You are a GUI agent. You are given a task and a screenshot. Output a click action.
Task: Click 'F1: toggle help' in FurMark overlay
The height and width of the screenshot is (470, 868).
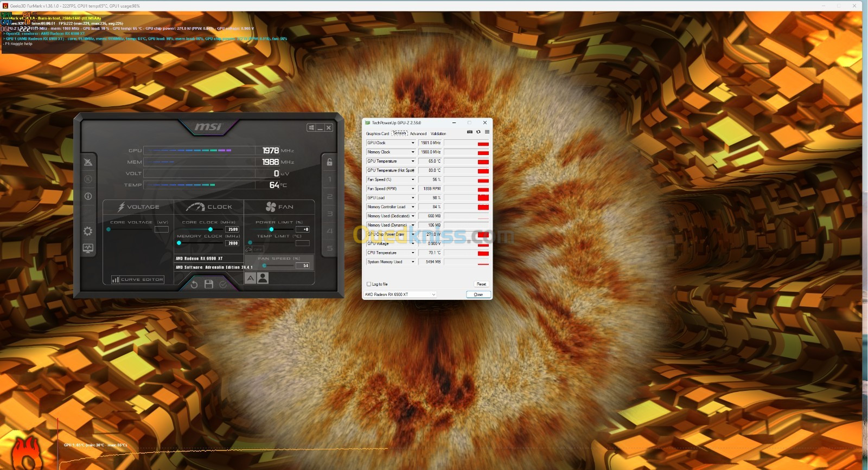pyautogui.click(x=18, y=44)
